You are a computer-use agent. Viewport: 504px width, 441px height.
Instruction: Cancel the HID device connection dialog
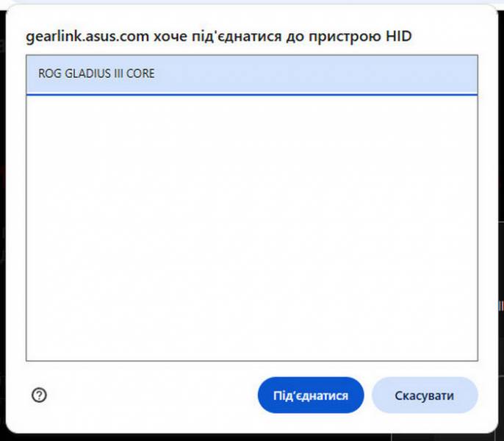coord(425,395)
